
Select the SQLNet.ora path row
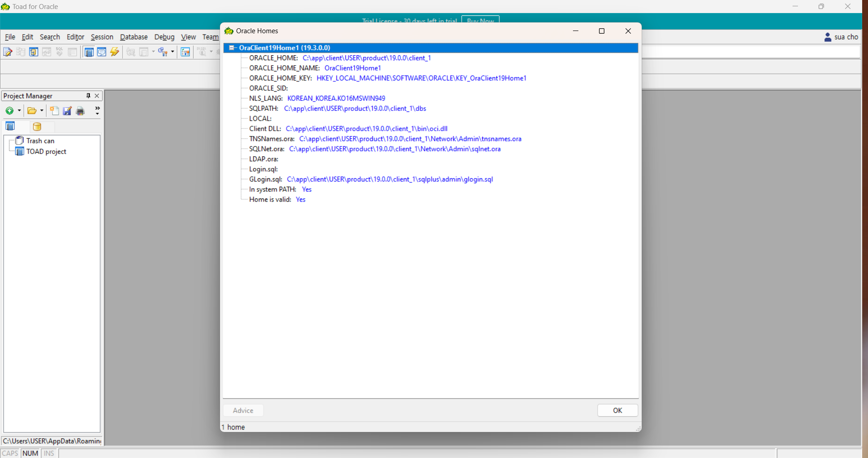[x=375, y=149]
